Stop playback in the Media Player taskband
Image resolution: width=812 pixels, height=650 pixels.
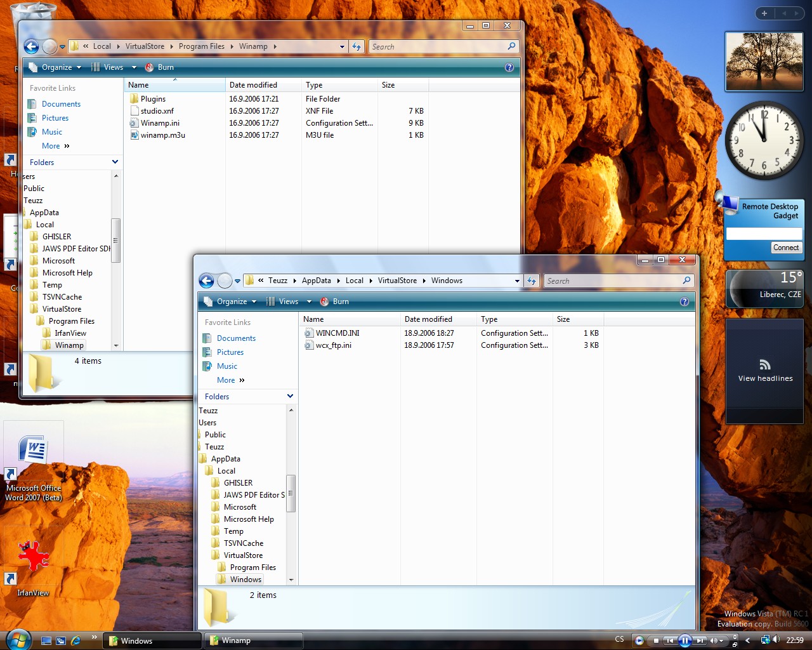[655, 640]
